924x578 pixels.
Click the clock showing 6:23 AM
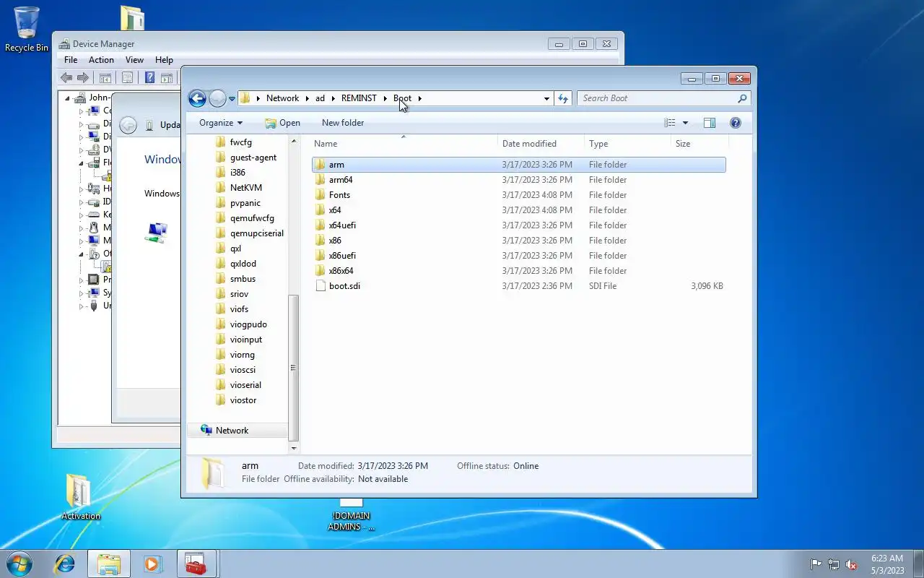(887, 558)
